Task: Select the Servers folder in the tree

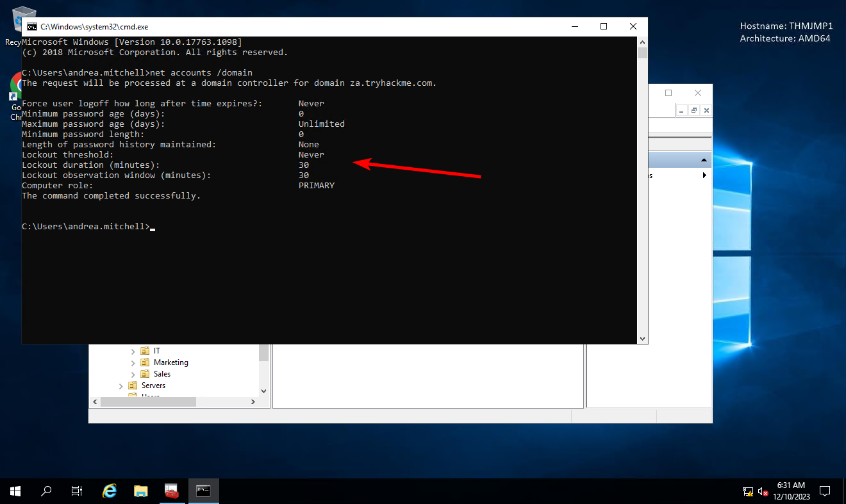Action: (153, 386)
